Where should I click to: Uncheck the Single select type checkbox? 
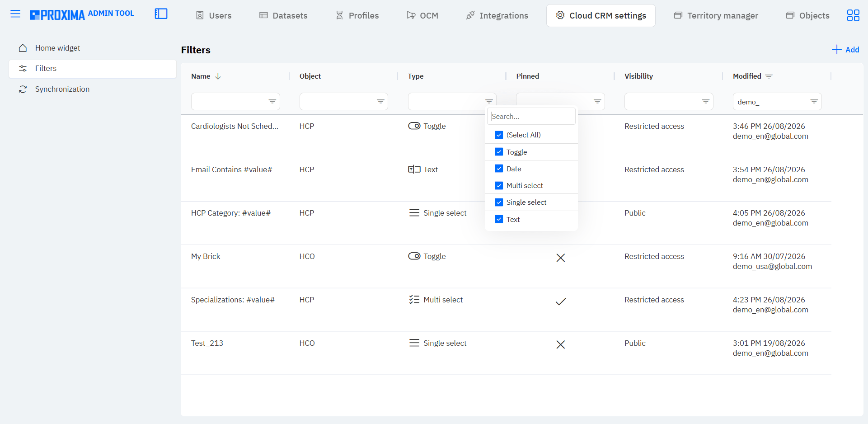coord(499,202)
